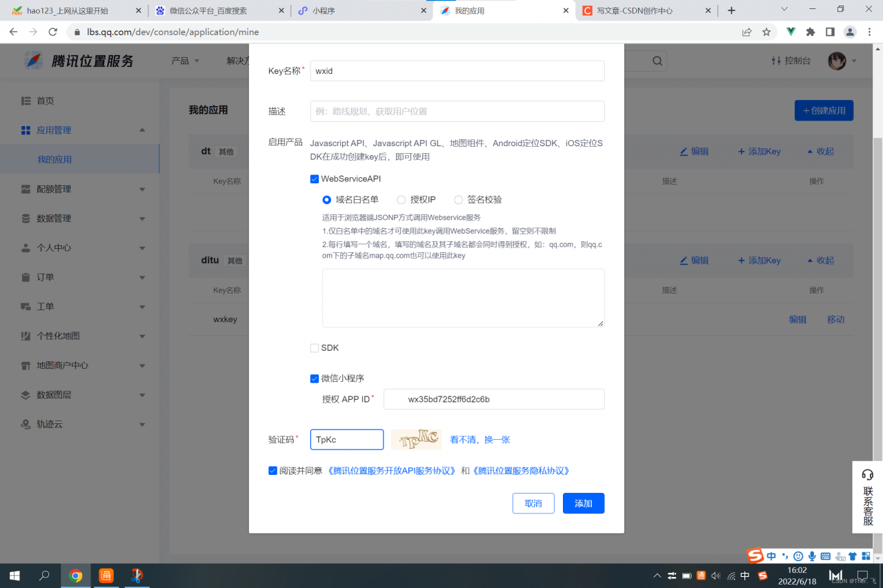Select the 授权IP radio option
The height and width of the screenshot is (588, 883).
point(401,200)
